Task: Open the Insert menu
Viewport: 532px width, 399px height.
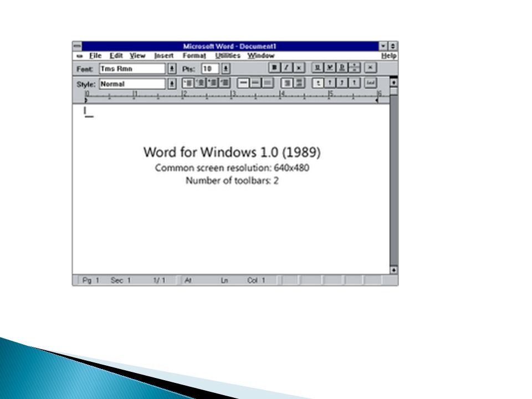Action: tap(164, 55)
